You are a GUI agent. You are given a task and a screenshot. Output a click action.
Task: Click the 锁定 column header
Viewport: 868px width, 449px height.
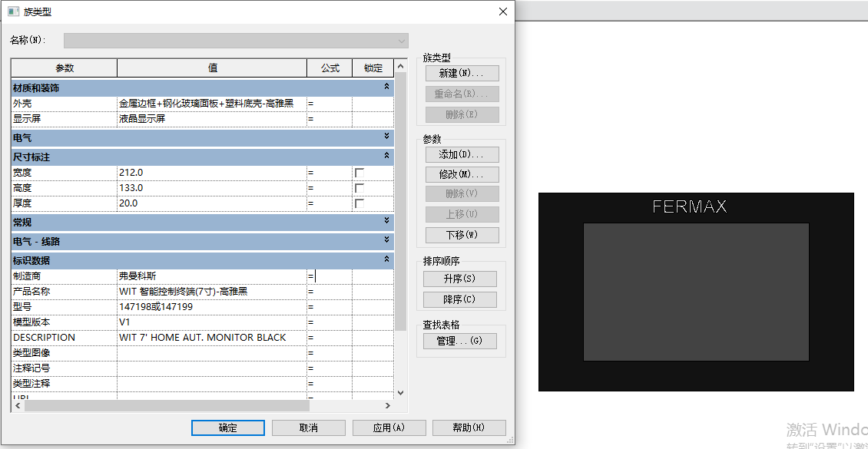373,68
